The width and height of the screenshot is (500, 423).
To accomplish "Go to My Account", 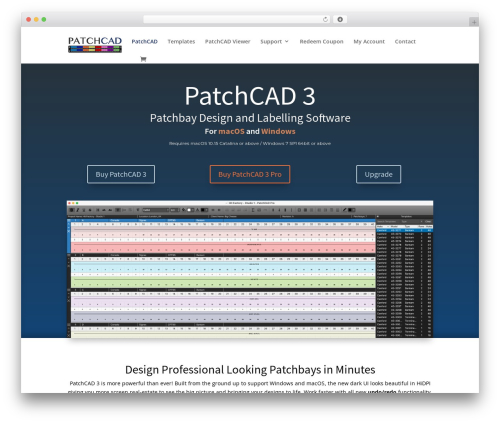I will click(x=369, y=42).
